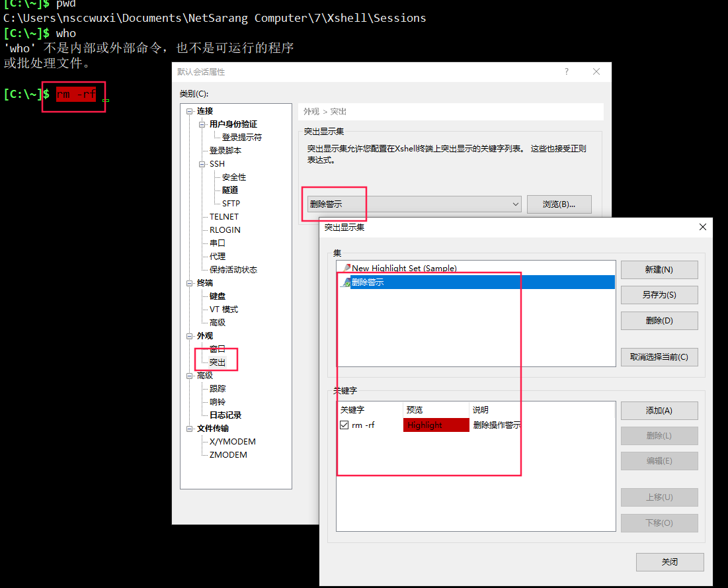Collapse the 连接 tree node
This screenshot has width=728, height=588.
189,111
